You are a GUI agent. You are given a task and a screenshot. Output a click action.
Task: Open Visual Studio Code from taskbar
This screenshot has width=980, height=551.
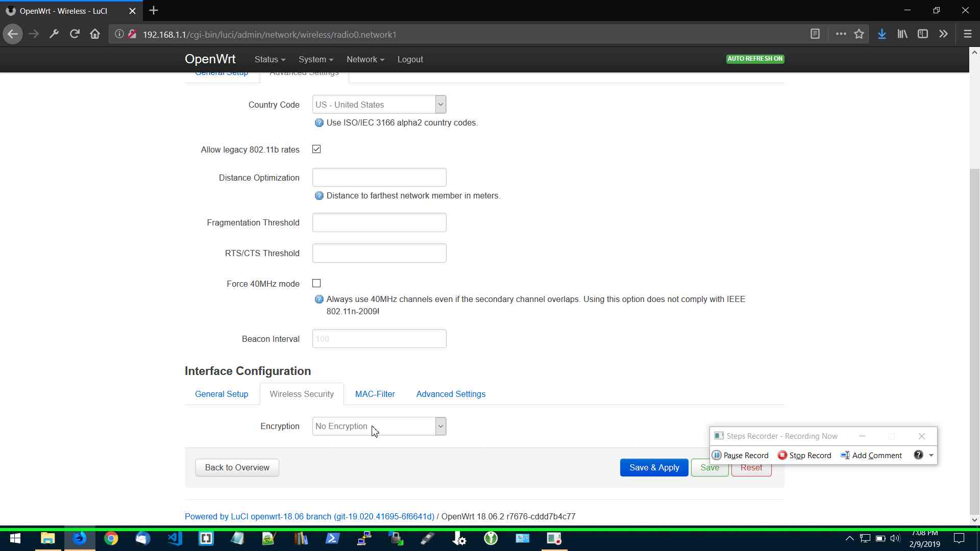click(175, 539)
